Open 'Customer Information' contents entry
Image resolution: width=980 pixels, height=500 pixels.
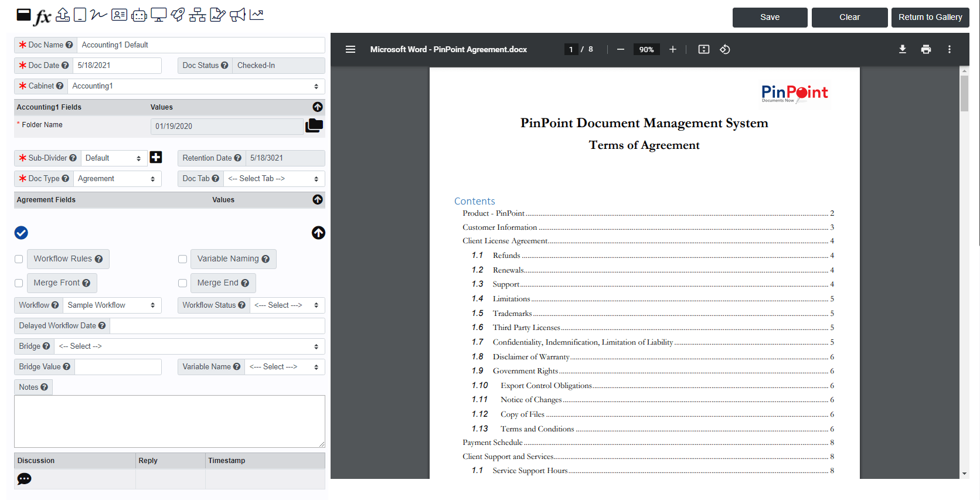(648, 227)
